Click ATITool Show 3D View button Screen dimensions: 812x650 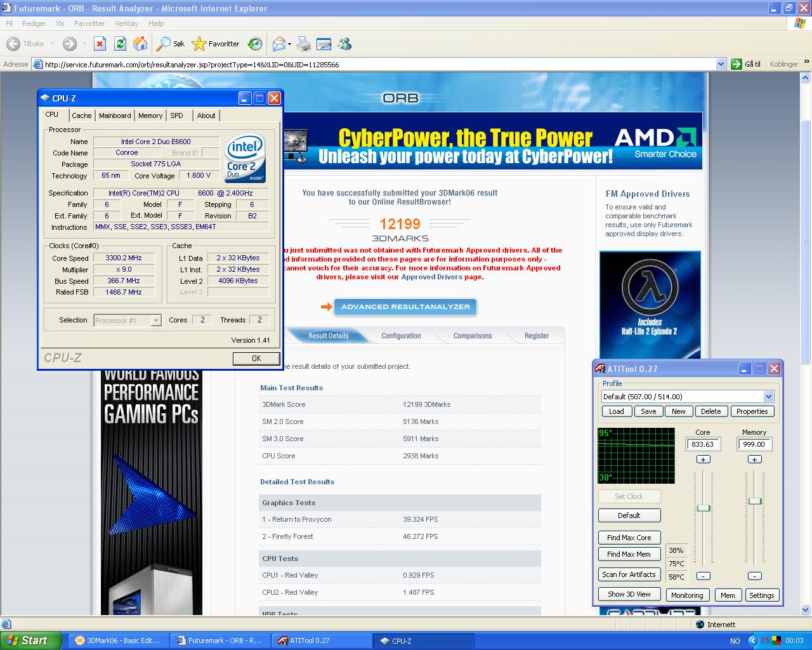629,595
